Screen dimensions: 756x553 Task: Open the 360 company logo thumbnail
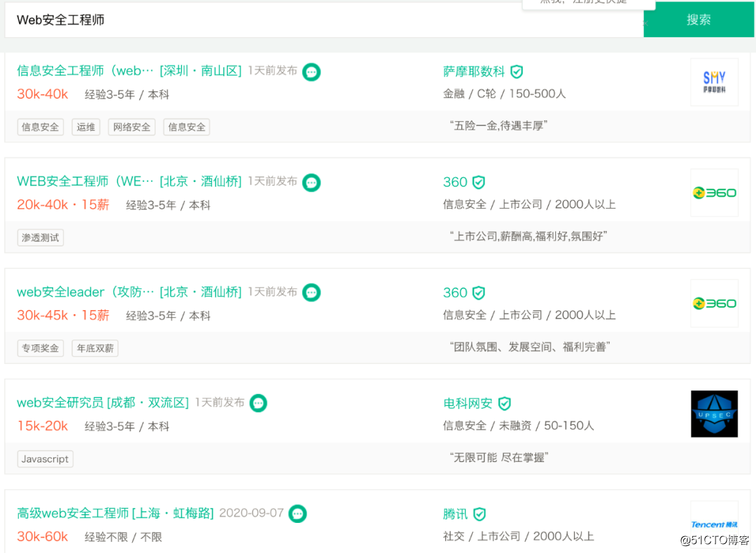714,192
